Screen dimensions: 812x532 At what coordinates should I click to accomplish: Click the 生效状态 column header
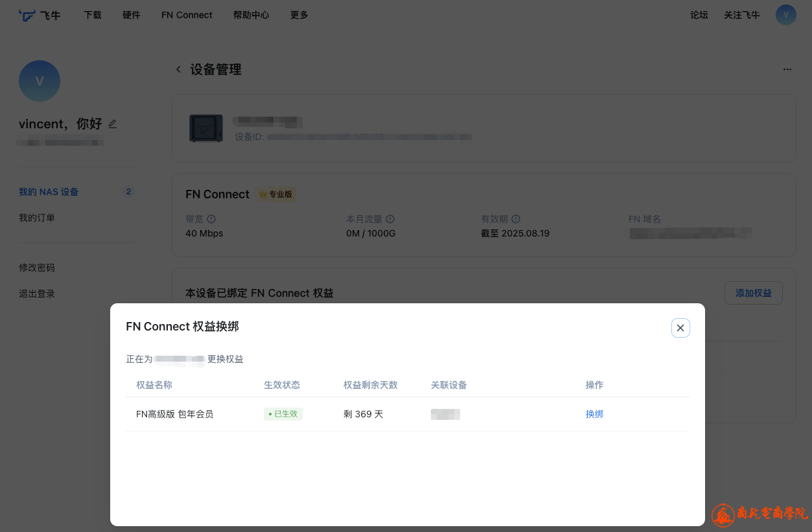click(282, 385)
